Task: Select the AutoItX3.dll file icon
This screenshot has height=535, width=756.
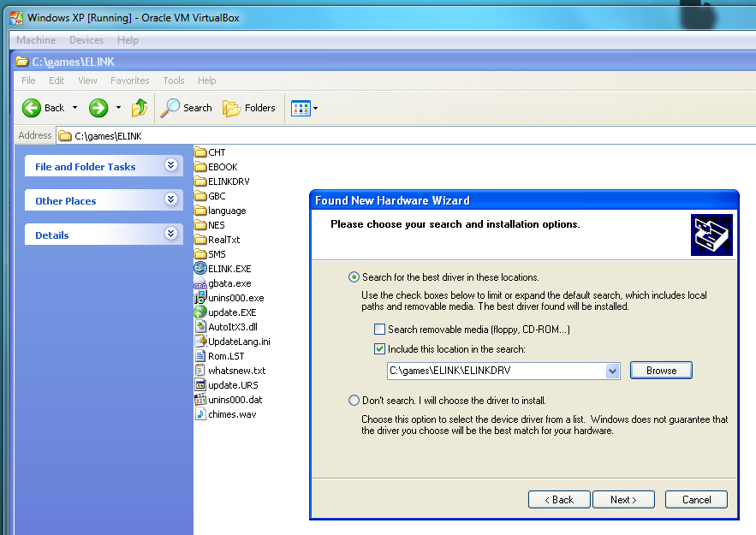Action: click(200, 327)
